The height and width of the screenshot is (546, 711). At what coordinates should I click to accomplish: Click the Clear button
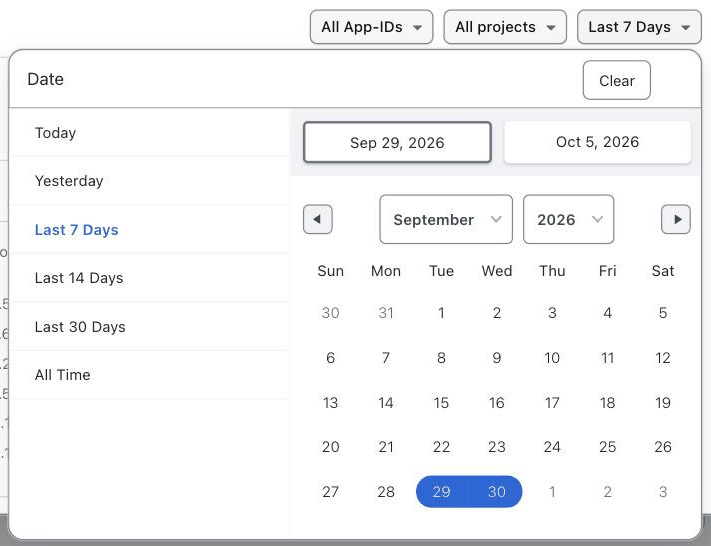[617, 80]
